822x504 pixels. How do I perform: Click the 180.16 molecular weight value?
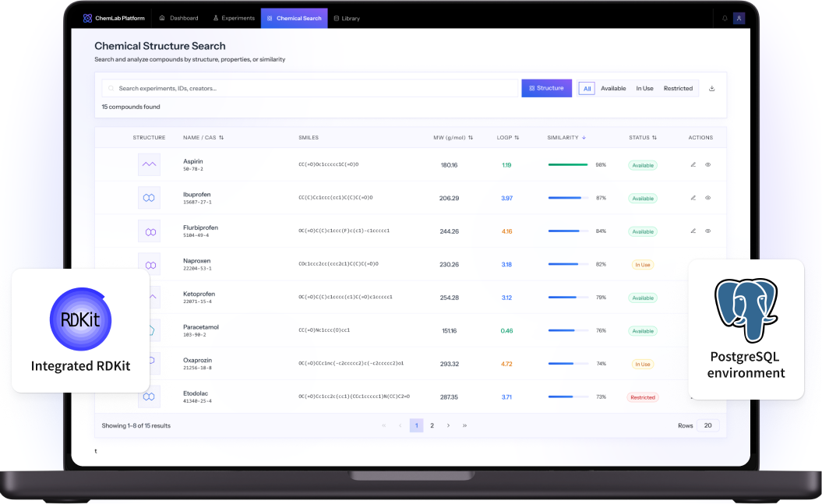tap(449, 165)
